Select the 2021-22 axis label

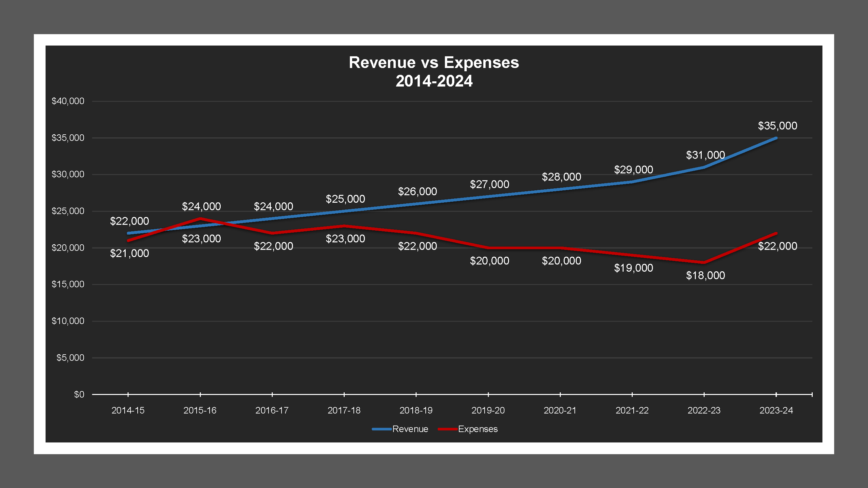pyautogui.click(x=632, y=411)
